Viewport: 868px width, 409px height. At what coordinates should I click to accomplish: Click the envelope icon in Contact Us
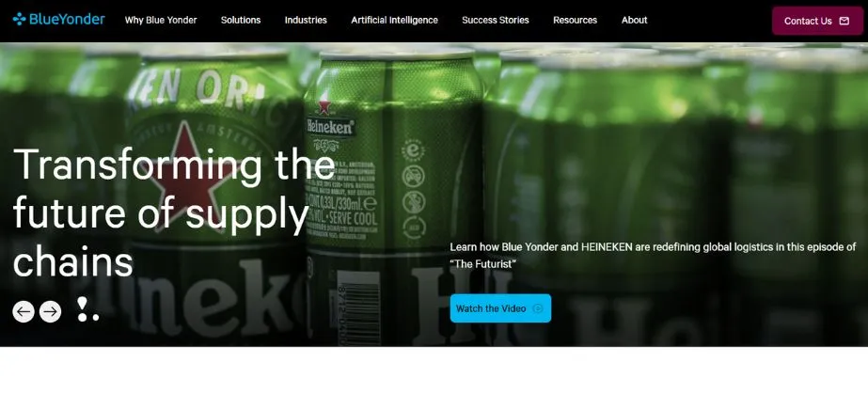(844, 21)
